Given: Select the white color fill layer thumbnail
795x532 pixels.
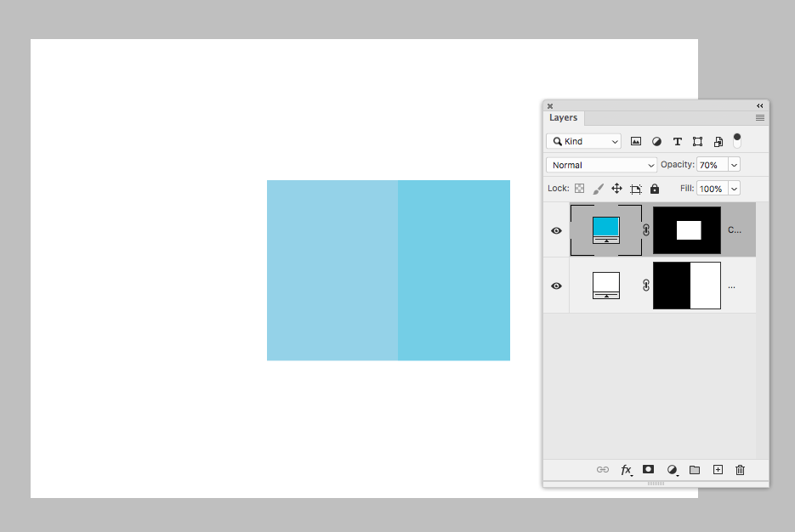Looking at the screenshot, I should coord(606,286).
